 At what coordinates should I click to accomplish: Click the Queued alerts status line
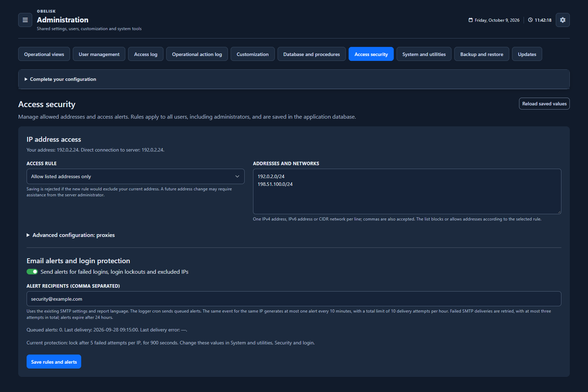coord(107,330)
